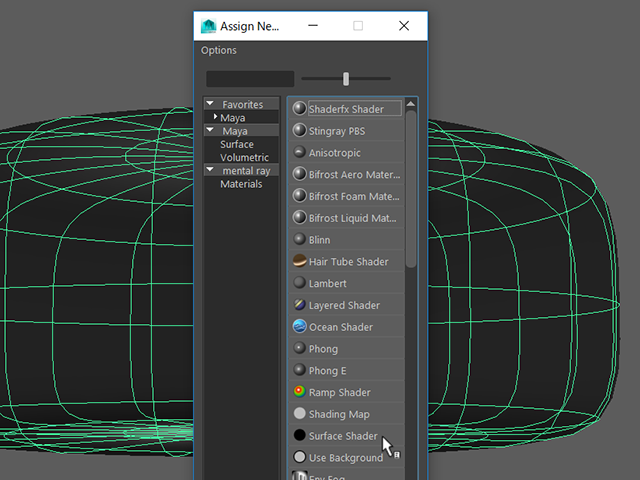Minimize the Assign New Material window
Screen dimensions: 640x480
313,26
